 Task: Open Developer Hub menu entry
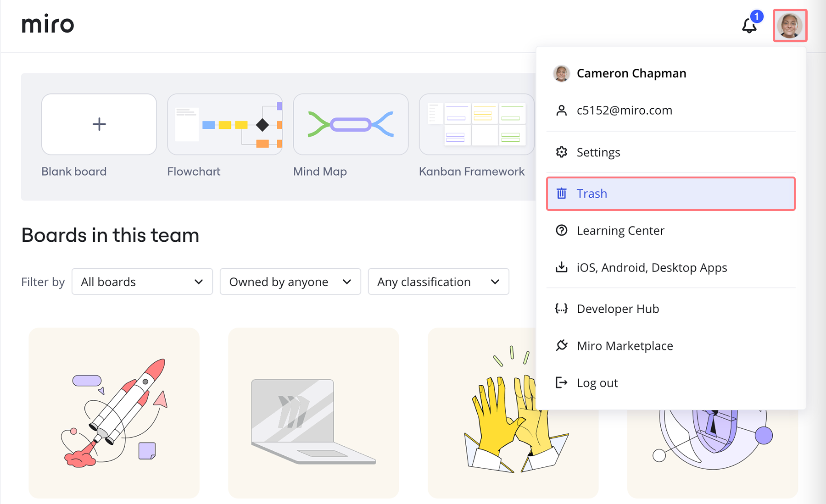(671, 309)
